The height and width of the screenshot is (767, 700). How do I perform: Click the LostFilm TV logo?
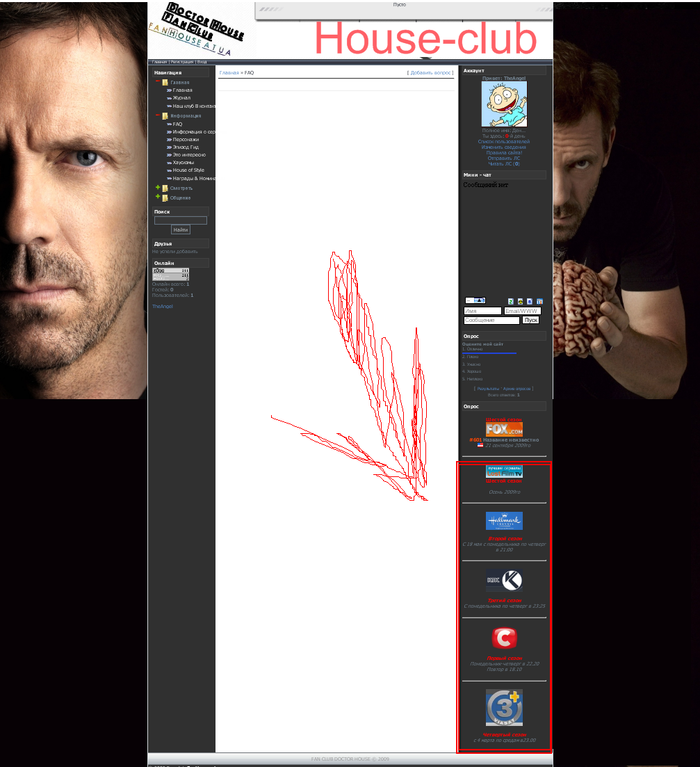point(504,471)
